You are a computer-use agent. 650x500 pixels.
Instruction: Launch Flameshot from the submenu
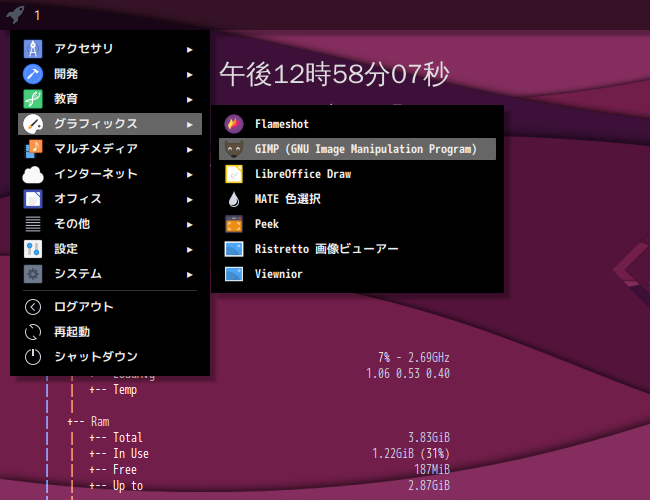coord(357,124)
